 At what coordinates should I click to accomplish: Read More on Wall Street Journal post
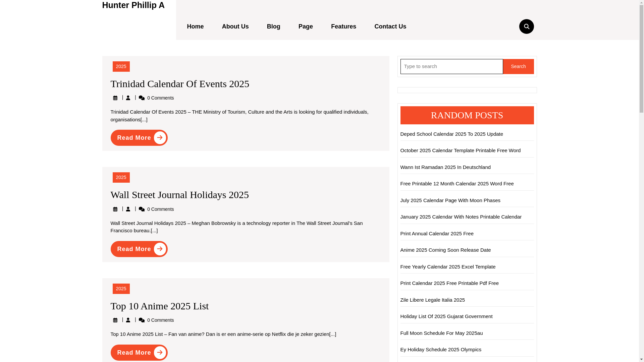pyautogui.click(x=139, y=249)
